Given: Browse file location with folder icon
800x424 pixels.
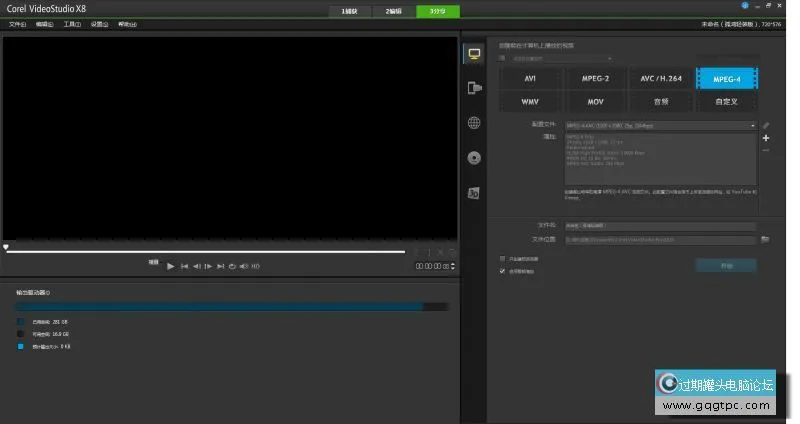Looking at the screenshot, I should tap(765, 240).
